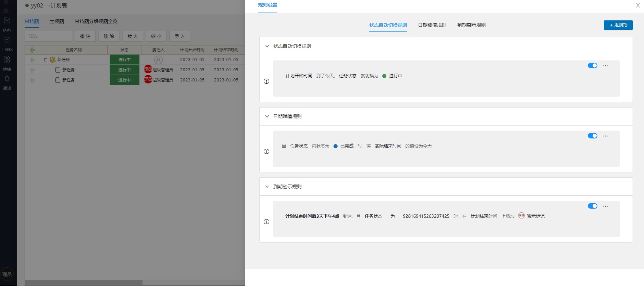The image size is (644, 287).
Task: Open more options for 到期警示 rule
Action: pos(606,207)
